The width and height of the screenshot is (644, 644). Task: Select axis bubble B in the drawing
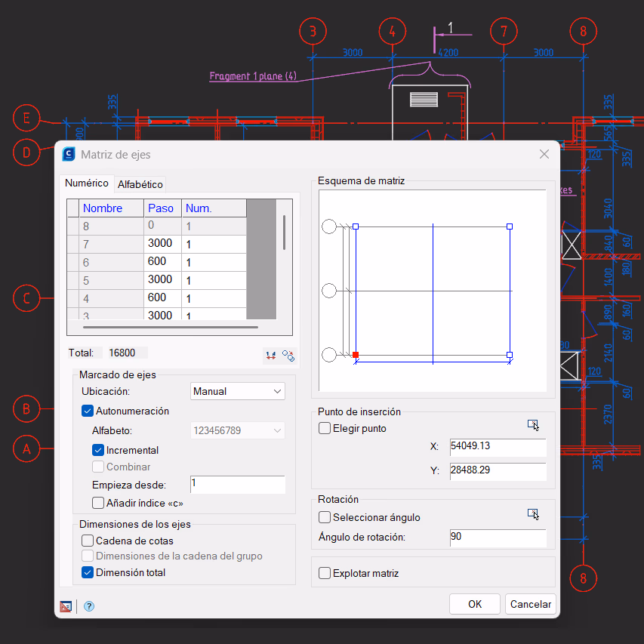26,408
